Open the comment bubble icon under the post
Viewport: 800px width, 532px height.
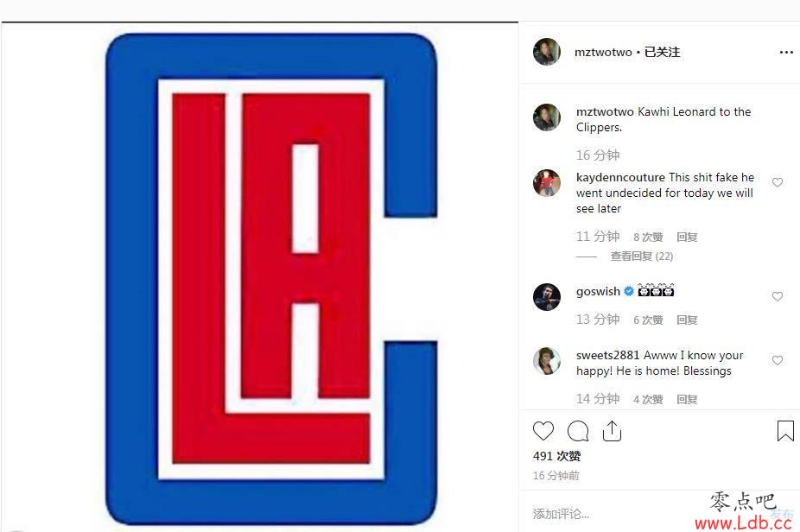coord(578,432)
